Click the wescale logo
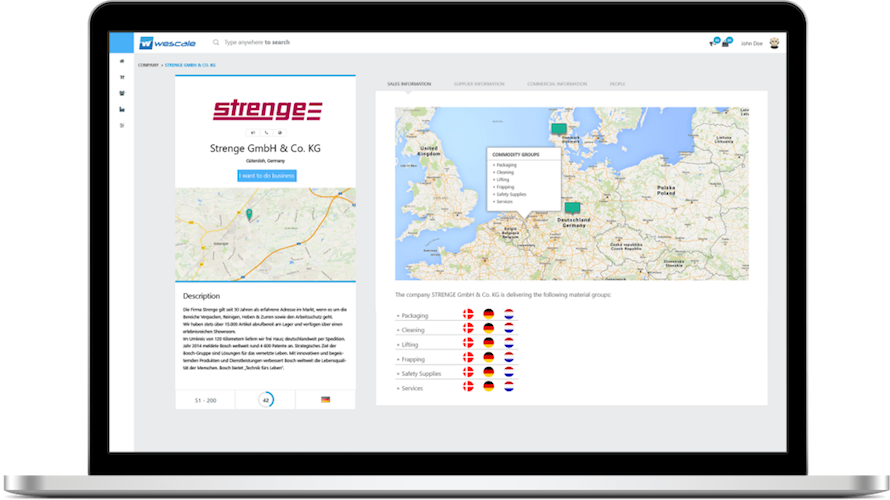The image size is (890, 500). pyautogui.click(x=167, y=43)
